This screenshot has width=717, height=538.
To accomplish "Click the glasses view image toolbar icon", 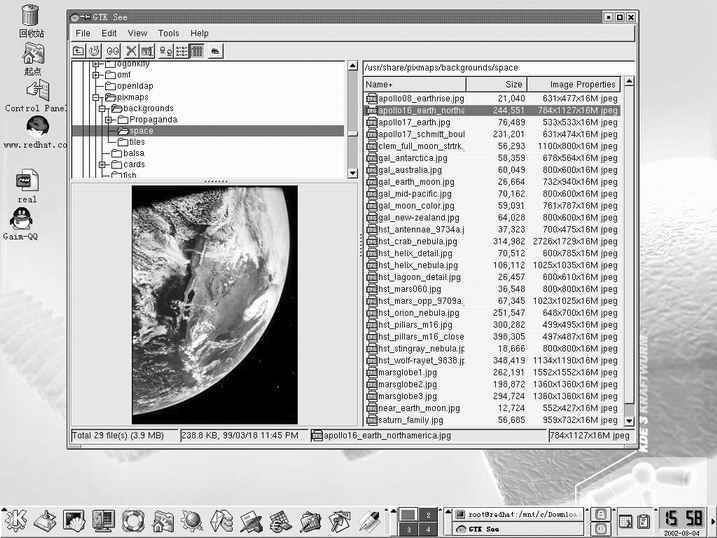I will click(113, 51).
